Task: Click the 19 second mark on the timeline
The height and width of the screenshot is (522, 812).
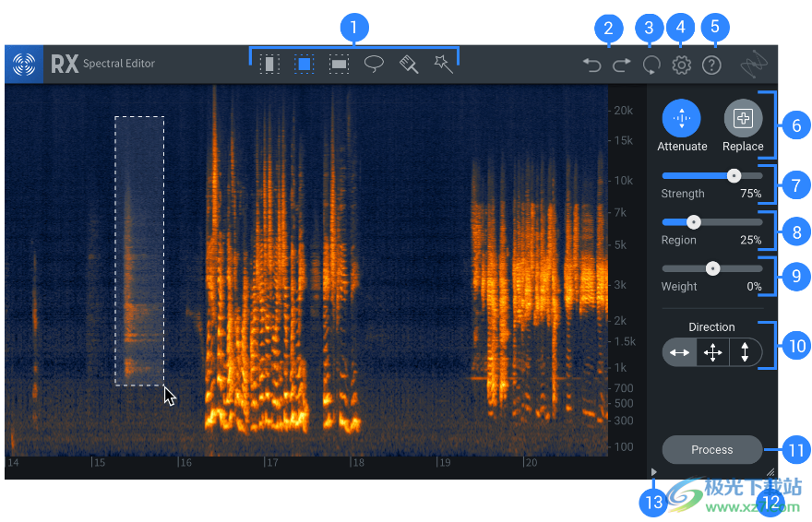Action: coord(444,462)
